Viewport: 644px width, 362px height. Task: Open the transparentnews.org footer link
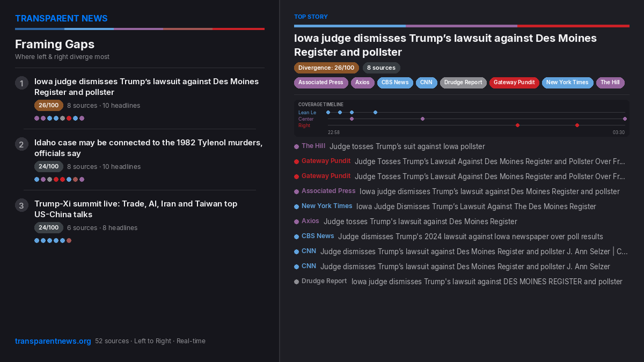click(x=53, y=341)
